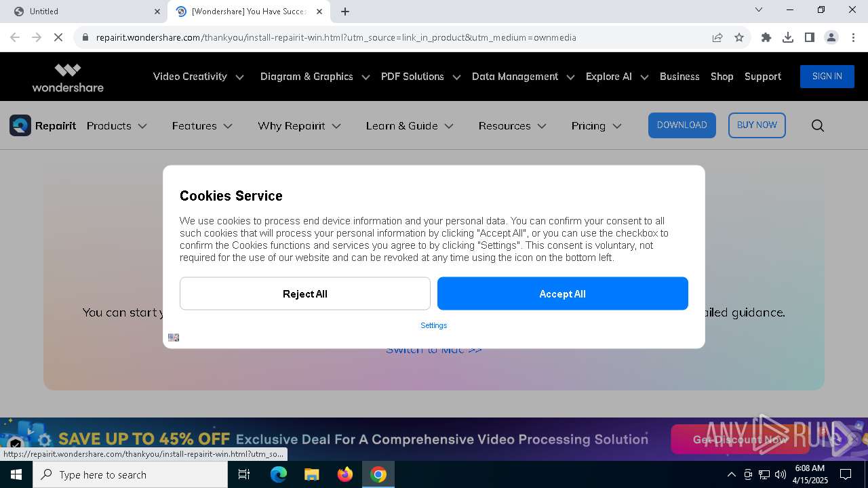Open volume control in tray
The height and width of the screenshot is (488, 868).
pyautogui.click(x=781, y=474)
